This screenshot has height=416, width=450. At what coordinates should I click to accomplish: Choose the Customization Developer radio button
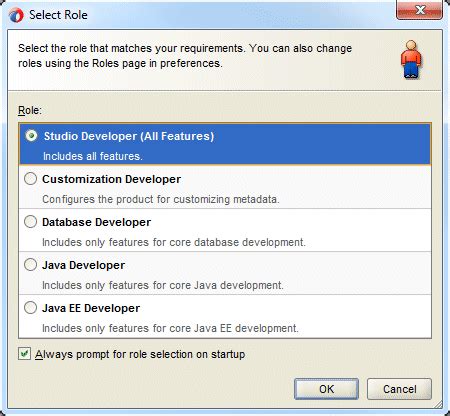click(x=30, y=179)
